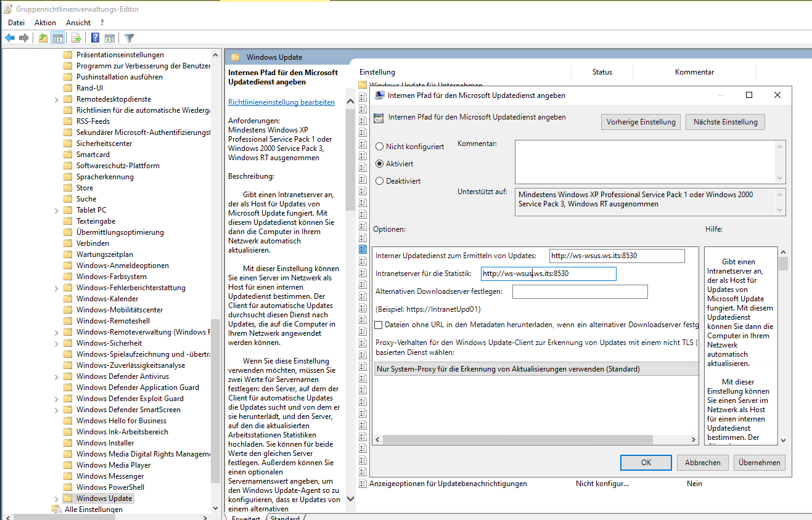Image resolution: width=812 pixels, height=520 pixels.
Task: Click the folder icon beside Verbinden
Action: pyautogui.click(x=68, y=243)
